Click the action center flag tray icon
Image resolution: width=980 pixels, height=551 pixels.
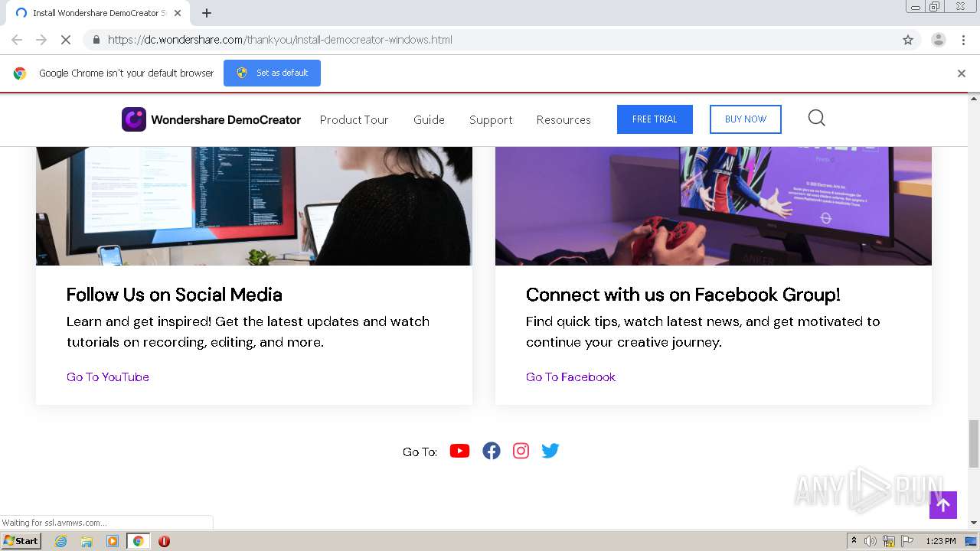coord(907,541)
